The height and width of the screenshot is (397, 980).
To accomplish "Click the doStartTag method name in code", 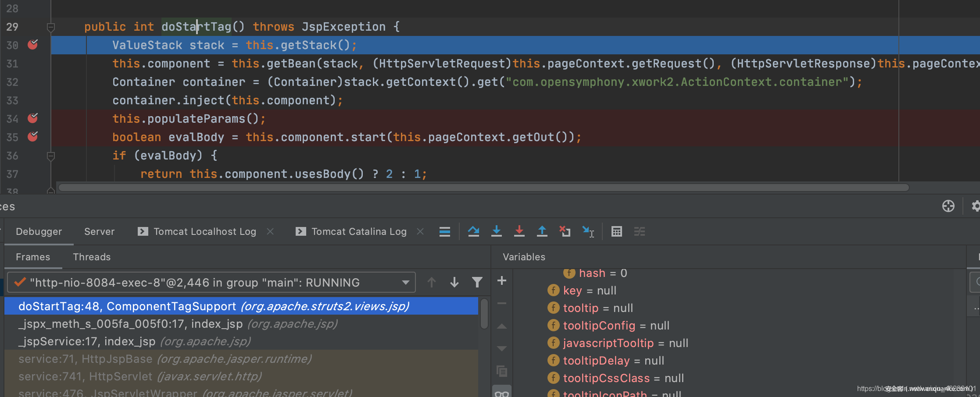I will point(196,27).
